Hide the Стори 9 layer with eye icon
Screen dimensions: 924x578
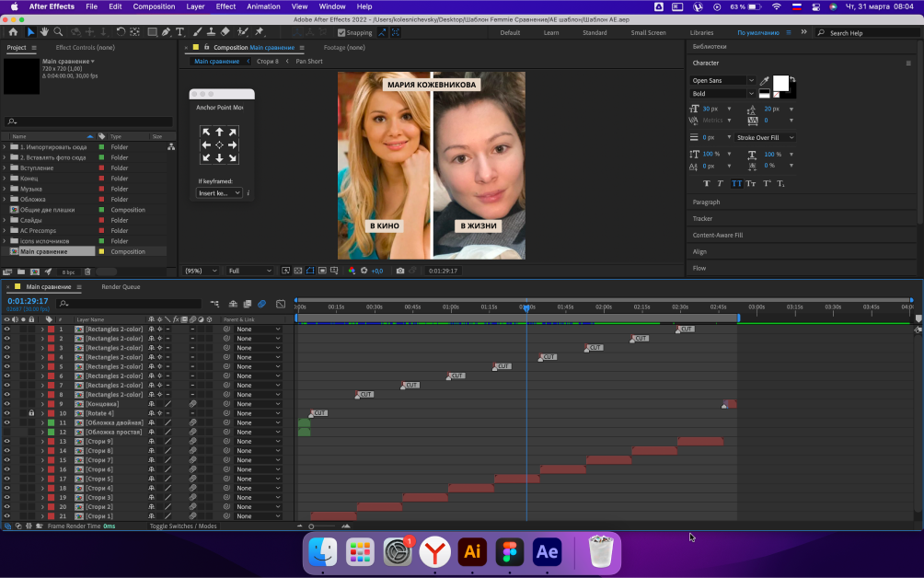tap(6, 442)
